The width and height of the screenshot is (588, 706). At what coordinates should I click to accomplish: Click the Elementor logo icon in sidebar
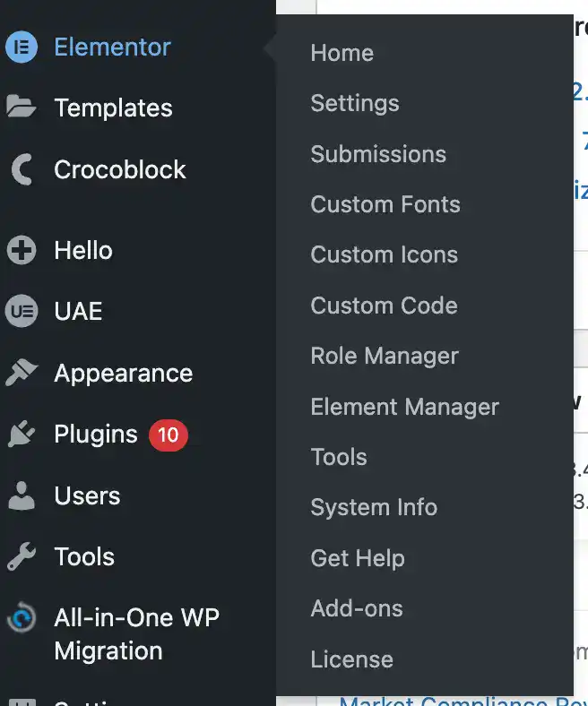(22, 47)
